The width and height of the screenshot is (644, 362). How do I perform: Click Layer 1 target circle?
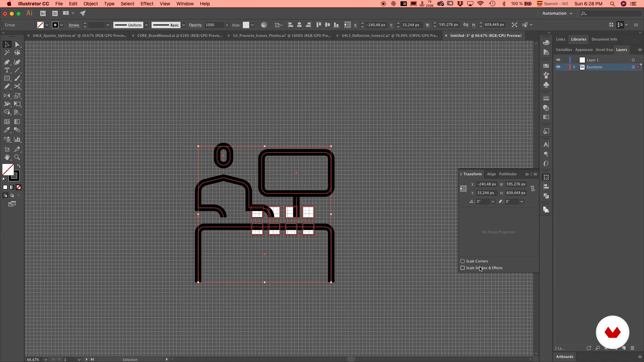tap(633, 60)
